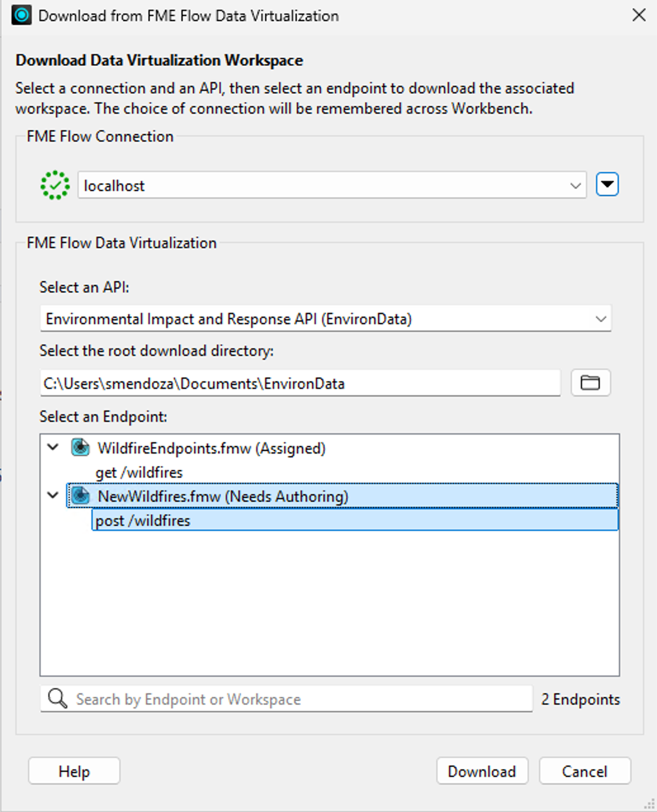Click the NewWildfires.fmw workspace icon
The width and height of the screenshot is (657, 812).
click(x=80, y=496)
